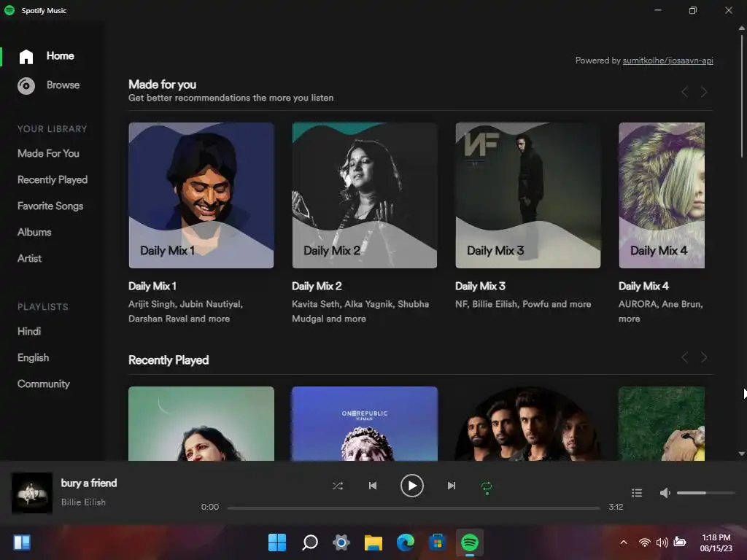Click the Home house icon in sidebar
Screen dimensions: 747x560
tap(26, 56)
